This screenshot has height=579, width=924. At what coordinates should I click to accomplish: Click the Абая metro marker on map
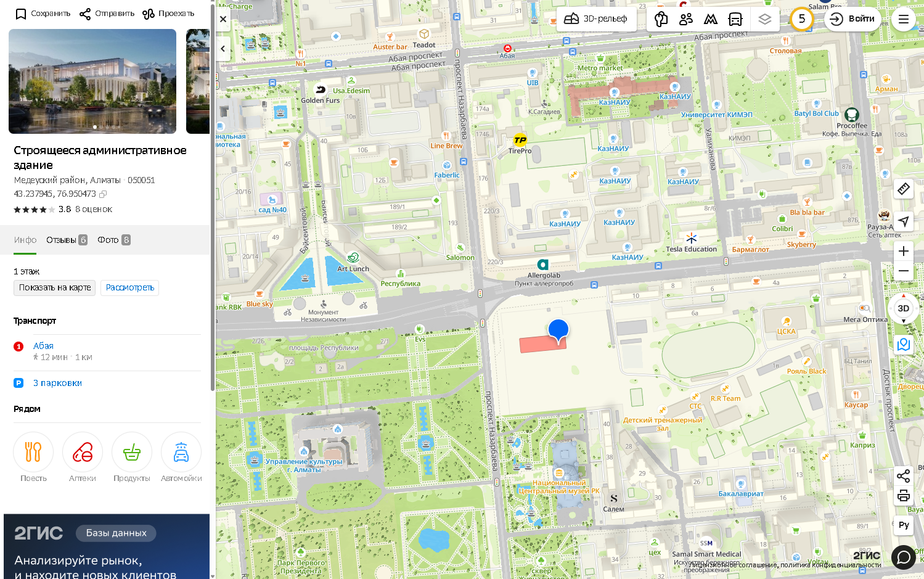(x=507, y=48)
